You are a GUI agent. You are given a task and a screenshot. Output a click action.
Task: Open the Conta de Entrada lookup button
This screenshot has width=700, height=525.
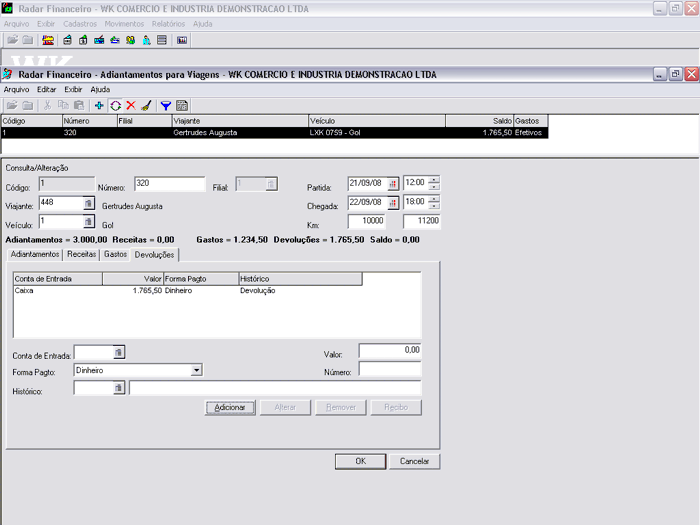pos(118,352)
